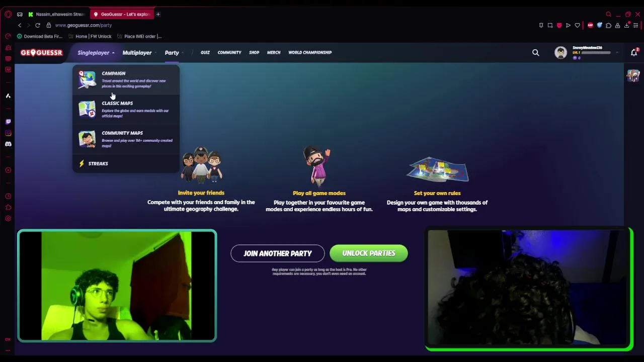Image resolution: width=644 pixels, height=362 pixels.
Task: Open the browser downloads icon
Action: point(626,25)
